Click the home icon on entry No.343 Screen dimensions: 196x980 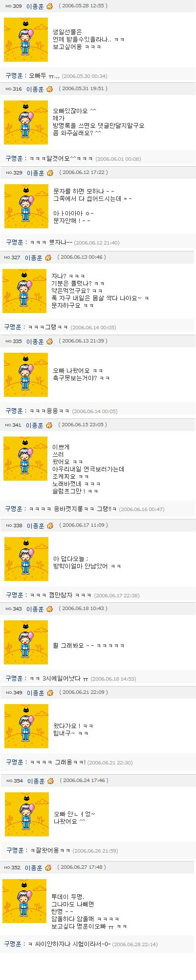pyautogui.click(x=50, y=609)
